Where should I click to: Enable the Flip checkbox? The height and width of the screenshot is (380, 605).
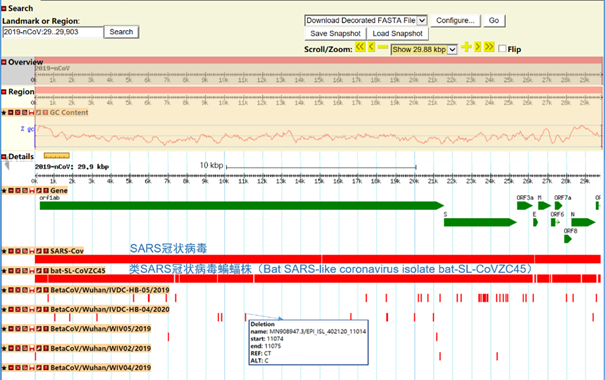[x=502, y=49]
